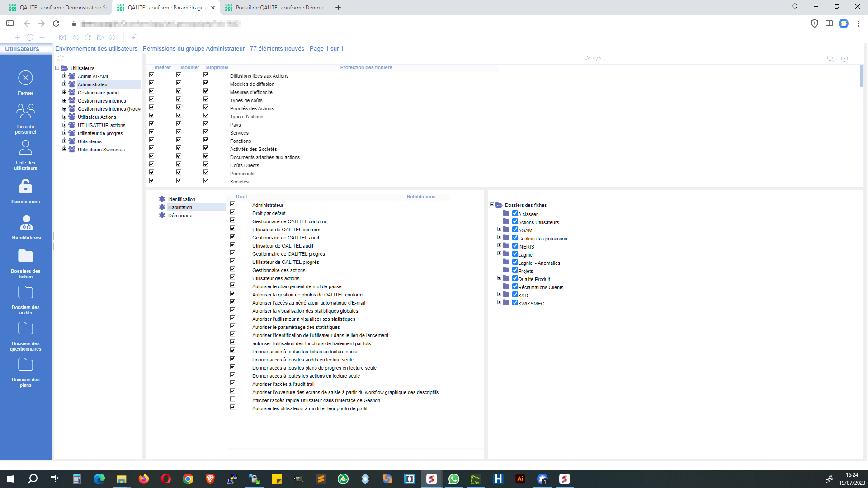Toggle Autoriser l'accès à l'audit trail checkbox
Screen dimensions: 868x488
(232, 383)
